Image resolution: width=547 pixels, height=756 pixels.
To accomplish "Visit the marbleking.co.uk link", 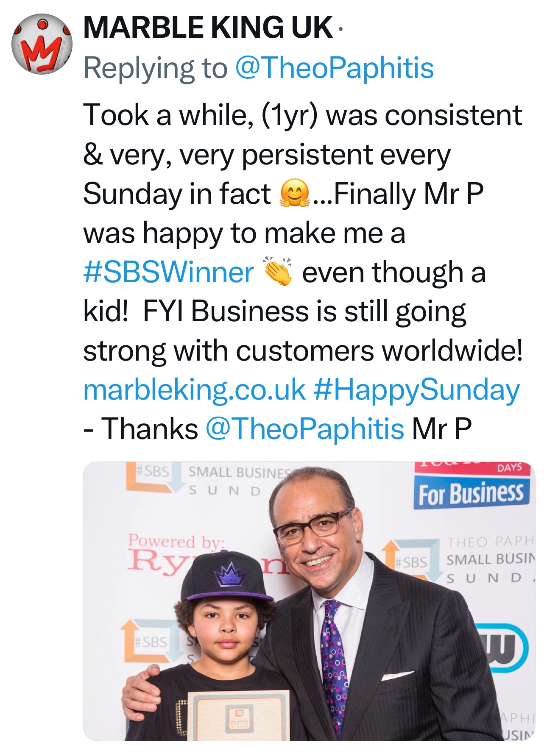I will (x=194, y=389).
